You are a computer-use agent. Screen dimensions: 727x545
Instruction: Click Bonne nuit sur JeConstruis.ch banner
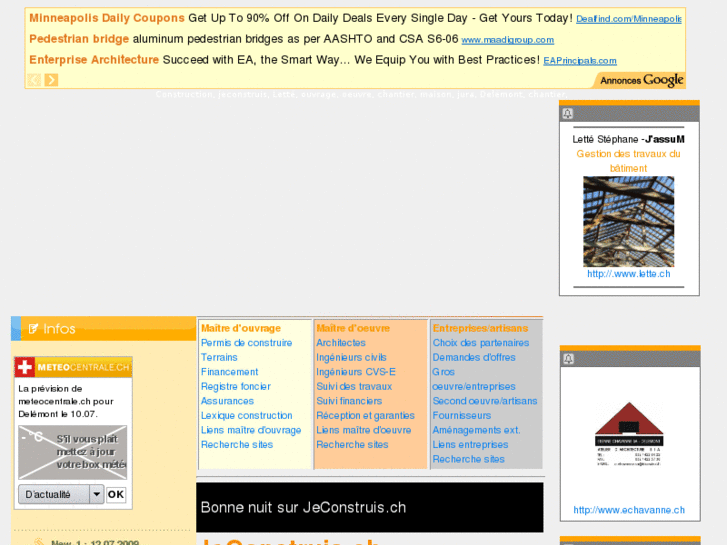click(370, 507)
